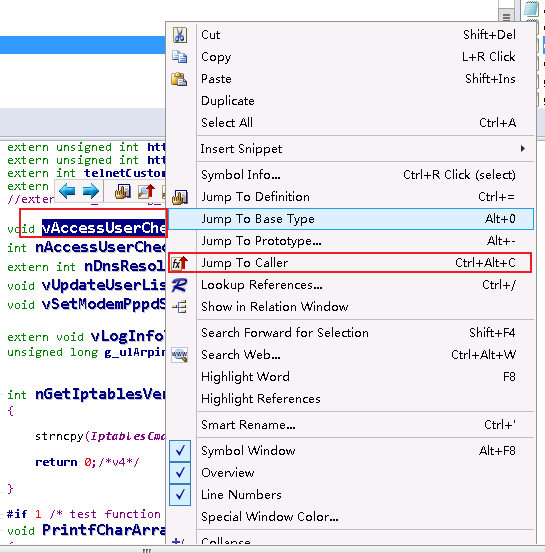Click the Lookup References R icon

(x=180, y=285)
